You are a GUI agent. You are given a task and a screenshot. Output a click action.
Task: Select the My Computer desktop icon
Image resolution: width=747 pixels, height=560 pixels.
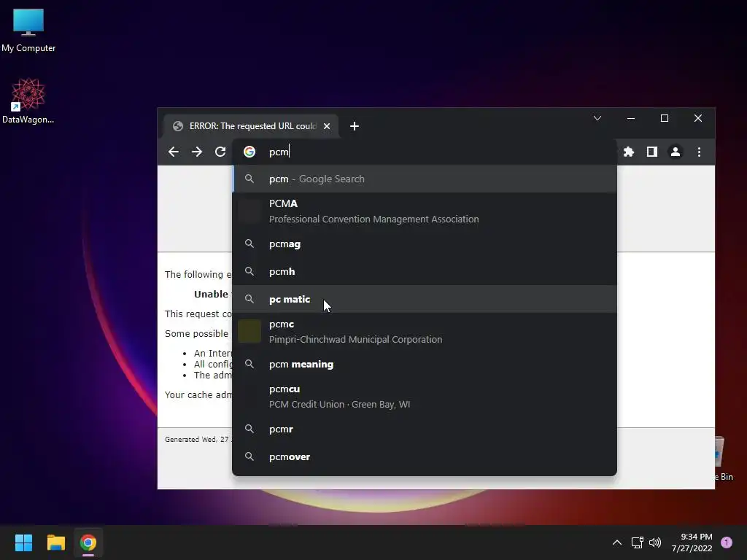click(28, 30)
